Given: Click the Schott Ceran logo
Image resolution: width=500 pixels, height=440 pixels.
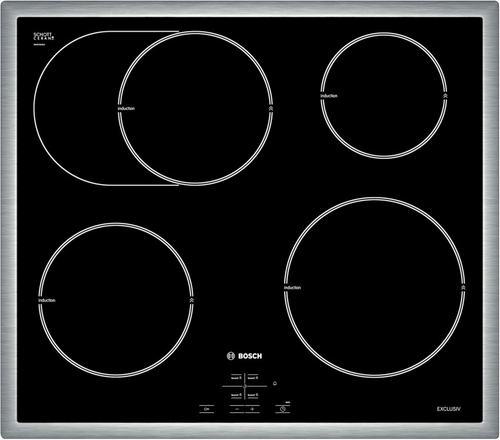Looking at the screenshot, I should [43, 36].
